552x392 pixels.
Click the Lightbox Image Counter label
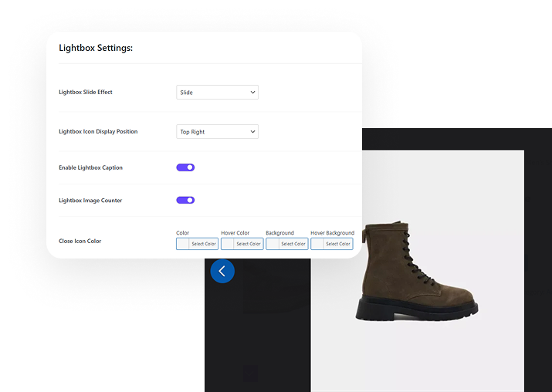click(x=90, y=201)
